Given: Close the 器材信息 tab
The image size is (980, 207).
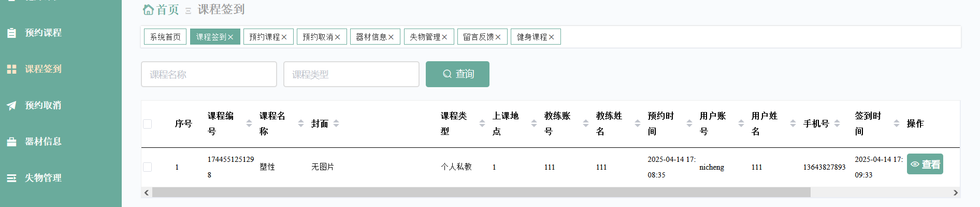Looking at the screenshot, I should tap(391, 37).
